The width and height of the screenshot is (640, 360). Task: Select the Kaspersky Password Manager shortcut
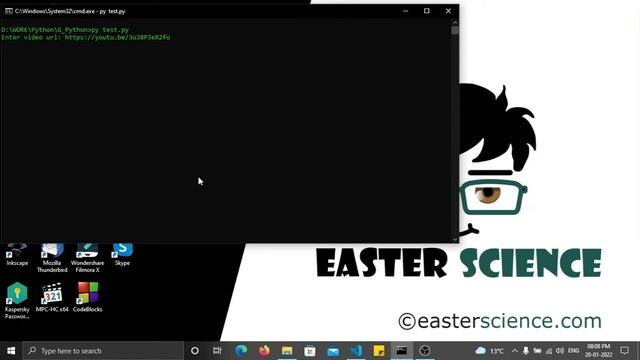(17, 300)
